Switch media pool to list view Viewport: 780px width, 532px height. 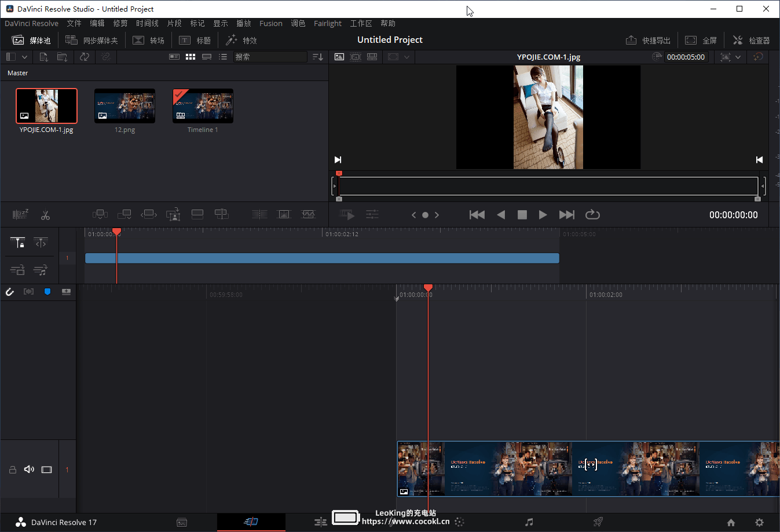(223, 57)
